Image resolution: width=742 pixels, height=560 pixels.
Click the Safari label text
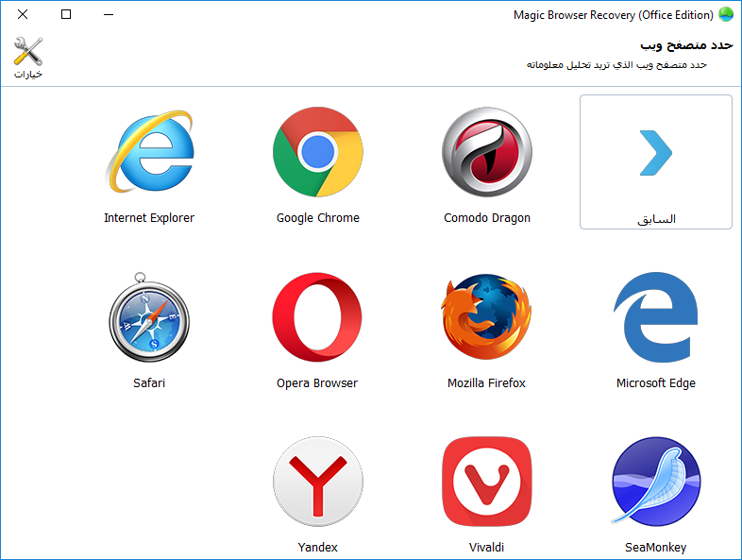pos(149,383)
